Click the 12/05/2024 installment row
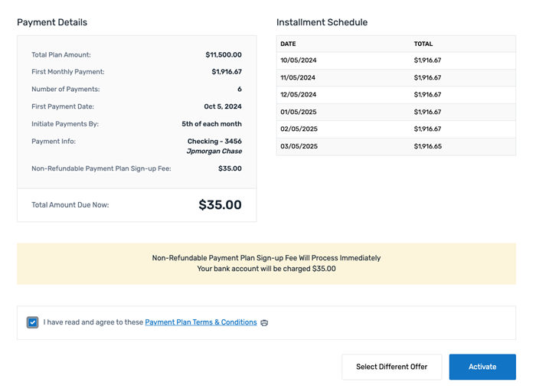Image resolution: width=536 pixels, height=392 pixels. coord(395,95)
